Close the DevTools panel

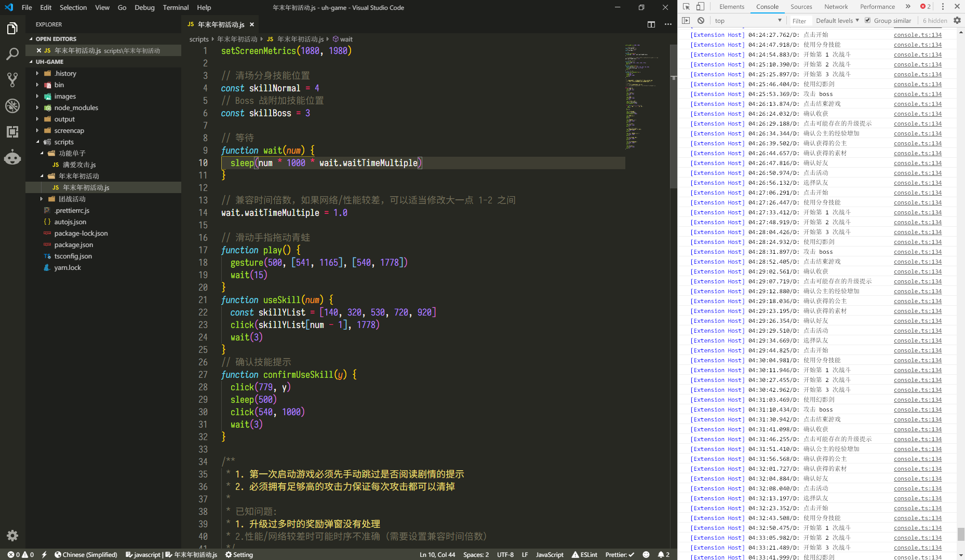[x=957, y=7]
